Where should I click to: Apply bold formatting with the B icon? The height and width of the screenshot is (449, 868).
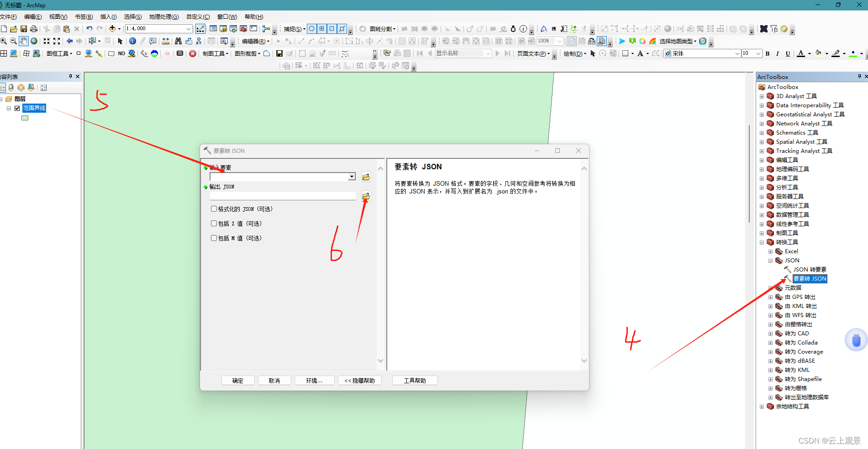pos(768,53)
